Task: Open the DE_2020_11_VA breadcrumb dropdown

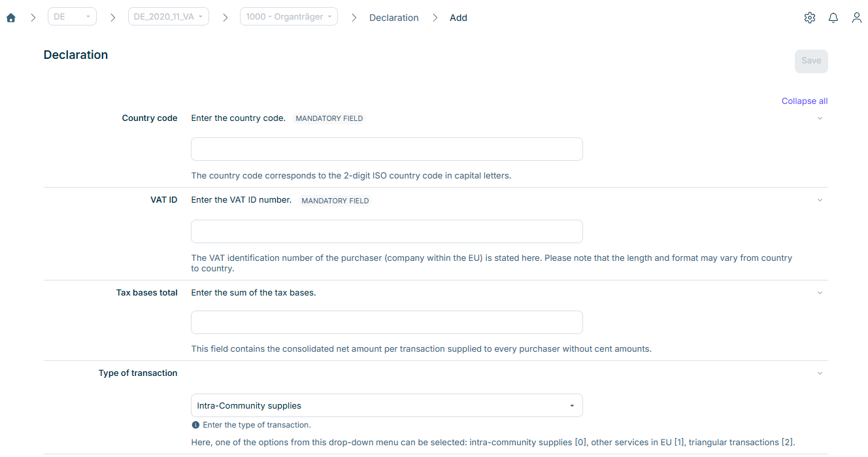Action: pyautogui.click(x=168, y=16)
